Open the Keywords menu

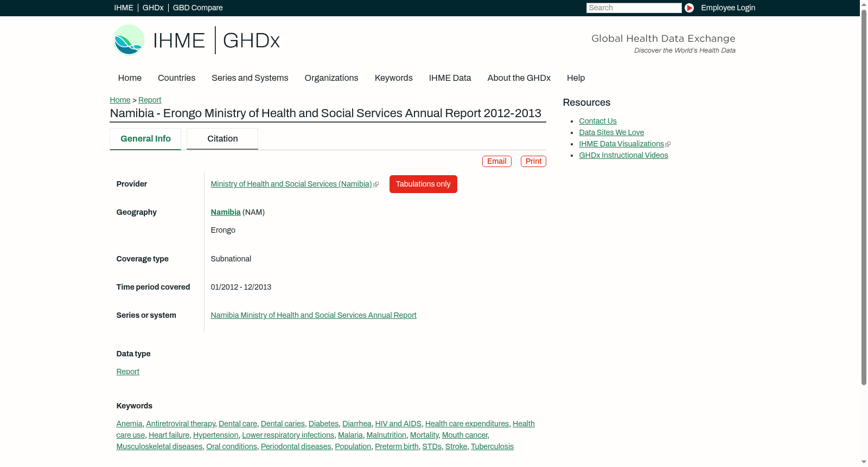pos(394,78)
